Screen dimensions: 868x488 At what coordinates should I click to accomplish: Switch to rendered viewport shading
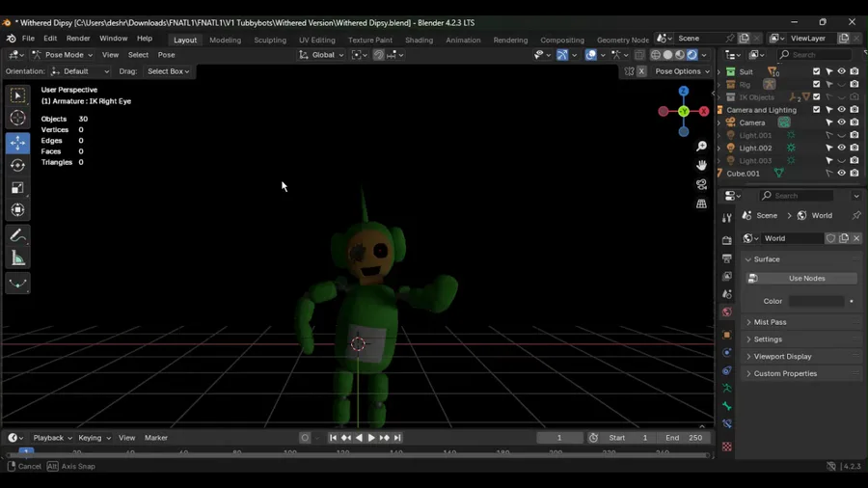click(x=692, y=55)
